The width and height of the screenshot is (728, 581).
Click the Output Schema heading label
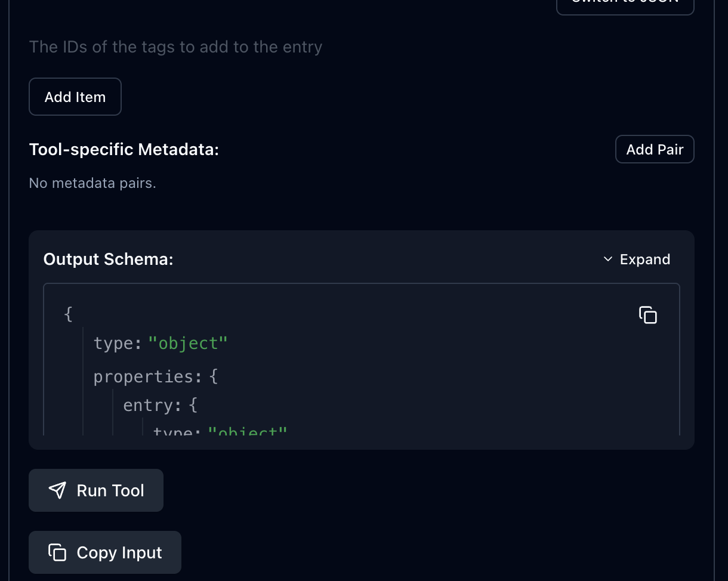pos(108,259)
